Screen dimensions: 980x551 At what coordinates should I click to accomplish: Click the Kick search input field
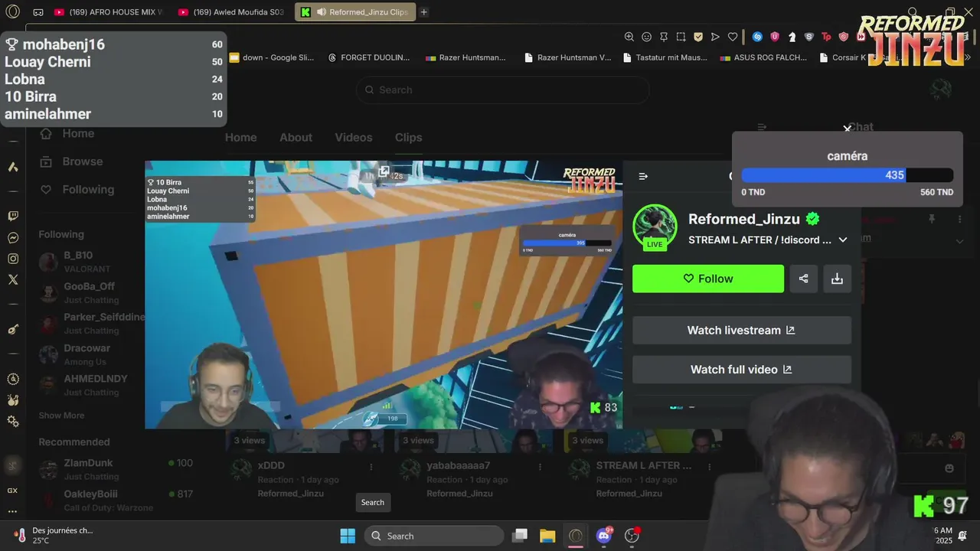[x=502, y=90]
